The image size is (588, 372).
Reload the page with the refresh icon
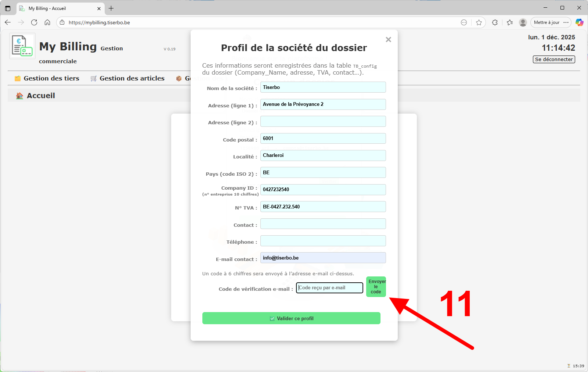34,22
